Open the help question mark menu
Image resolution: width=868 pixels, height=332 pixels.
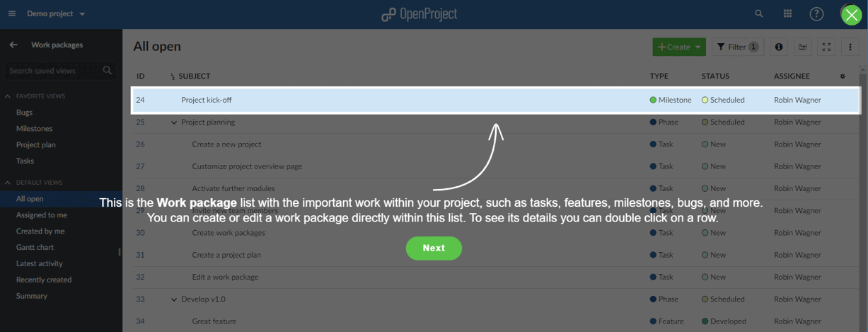816,13
